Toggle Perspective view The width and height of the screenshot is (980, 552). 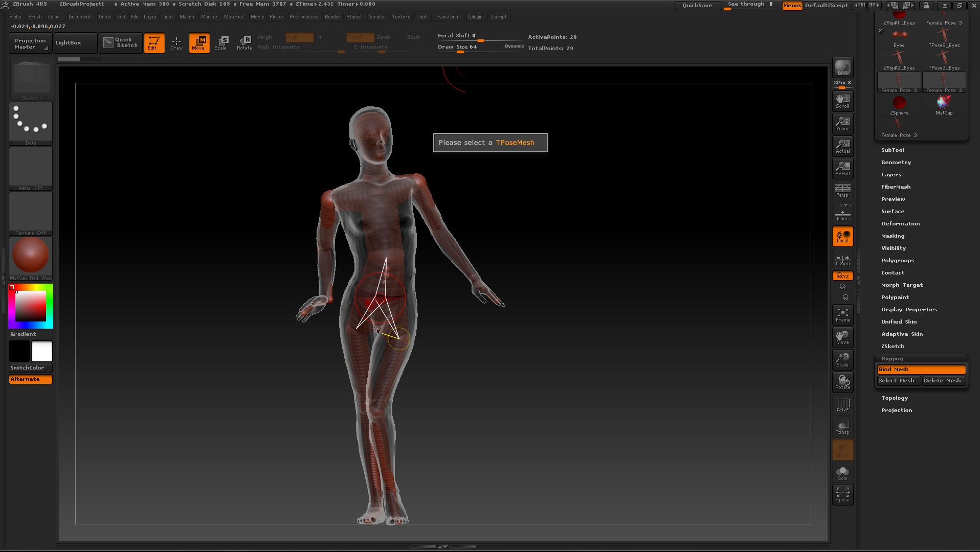coord(842,191)
